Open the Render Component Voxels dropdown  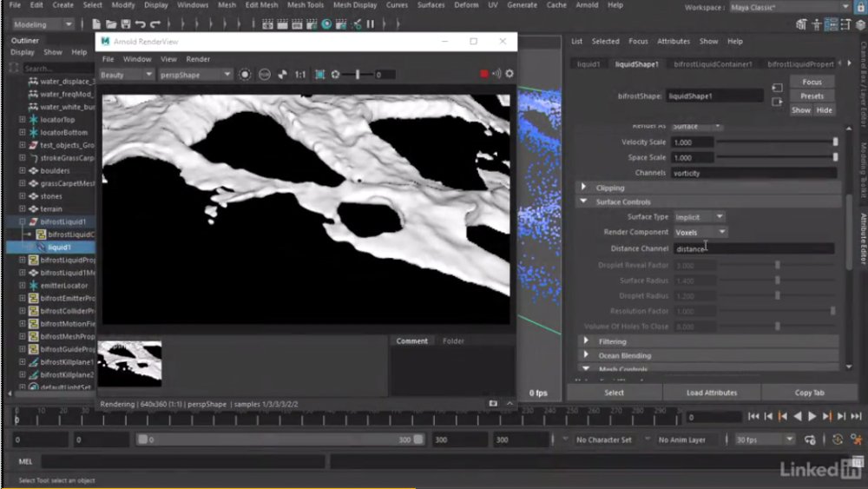700,233
